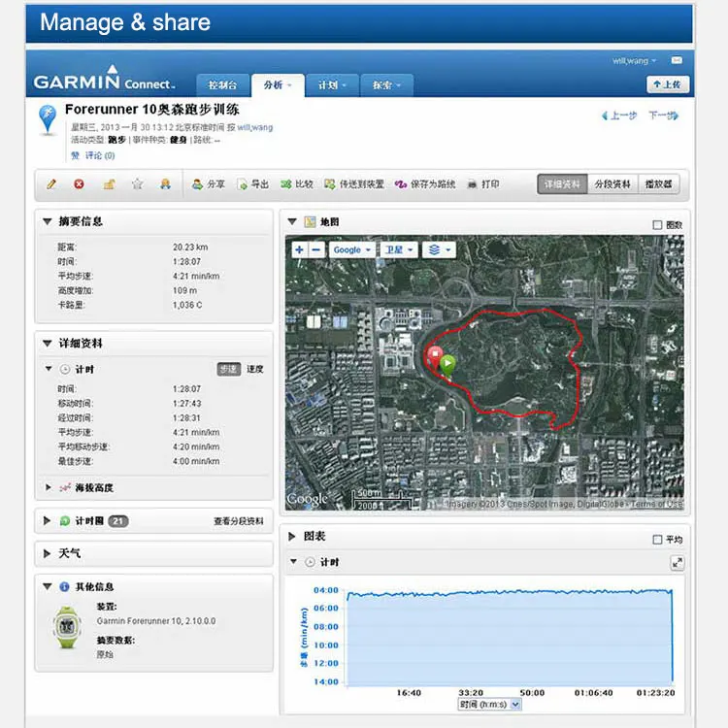Click the 打印 print button

tap(483, 184)
